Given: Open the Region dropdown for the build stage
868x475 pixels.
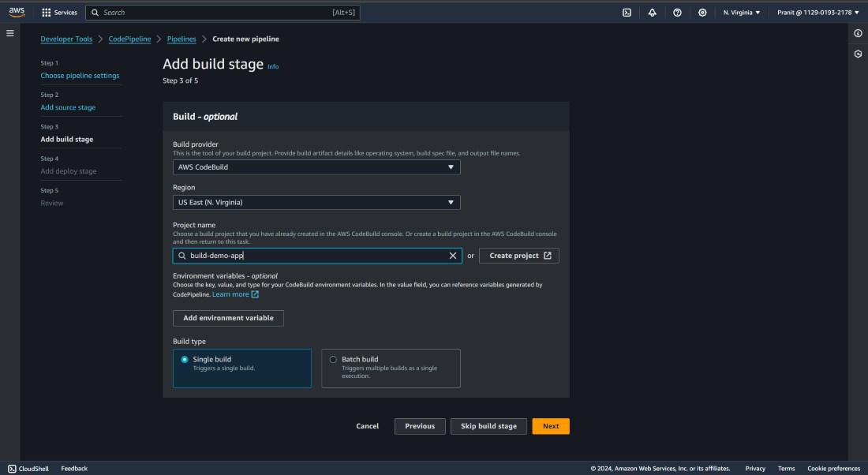Looking at the screenshot, I should 316,203.
